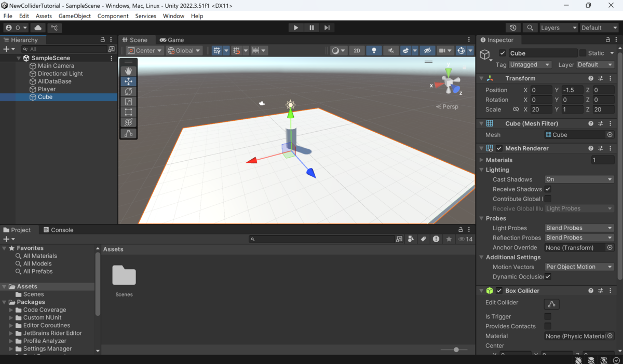Screen dimensions: 623x364
Task: Click Position Y input field
Action: [572, 90]
